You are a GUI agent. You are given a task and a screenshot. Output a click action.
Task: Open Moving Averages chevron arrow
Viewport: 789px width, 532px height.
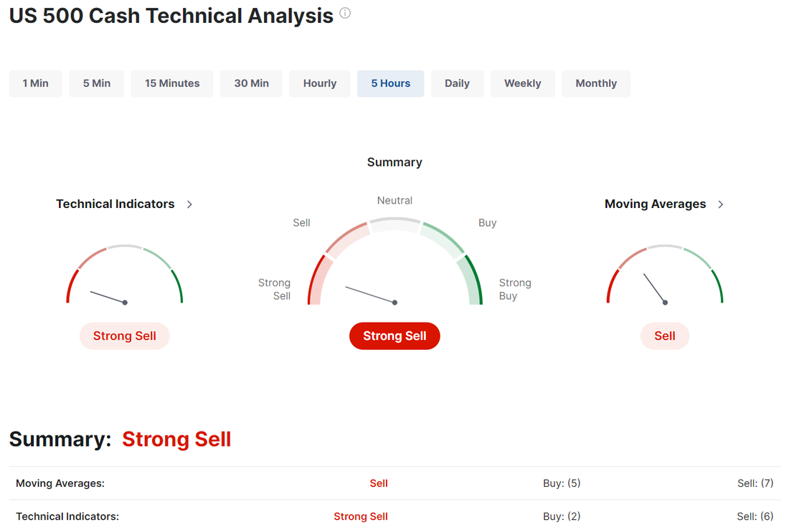[x=721, y=204]
